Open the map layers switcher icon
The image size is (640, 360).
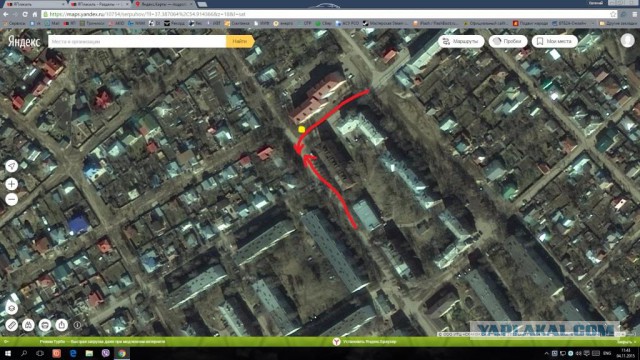click(11, 309)
